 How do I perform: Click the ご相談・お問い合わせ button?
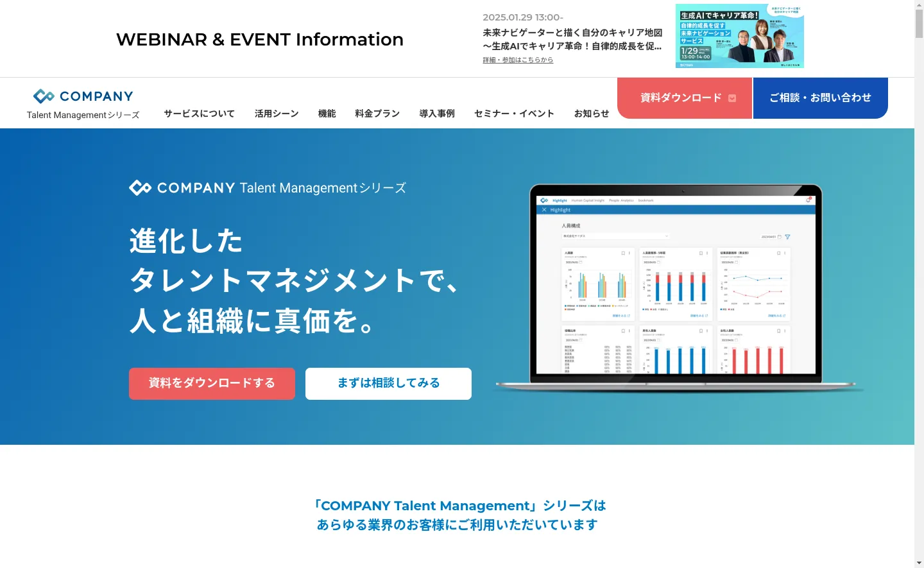(x=820, y=98)
